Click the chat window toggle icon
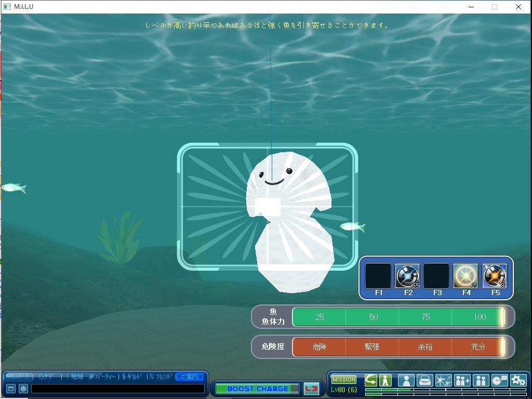 [11, 389]
